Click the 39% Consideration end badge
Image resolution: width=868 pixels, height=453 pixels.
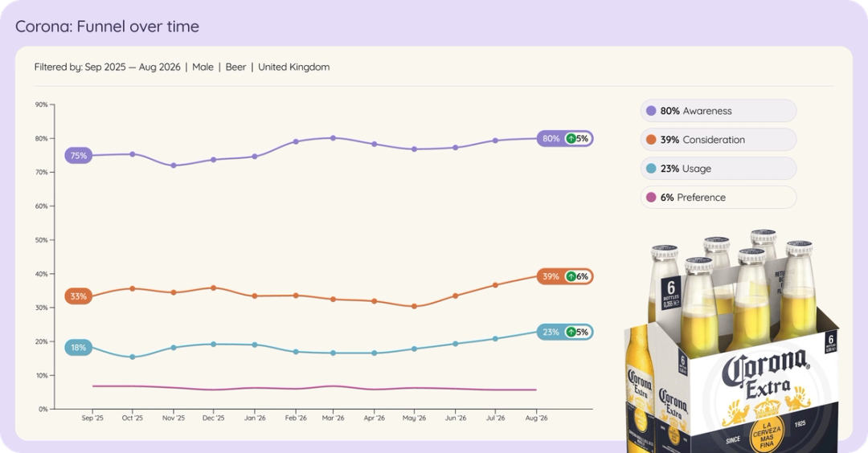(565, 276)
